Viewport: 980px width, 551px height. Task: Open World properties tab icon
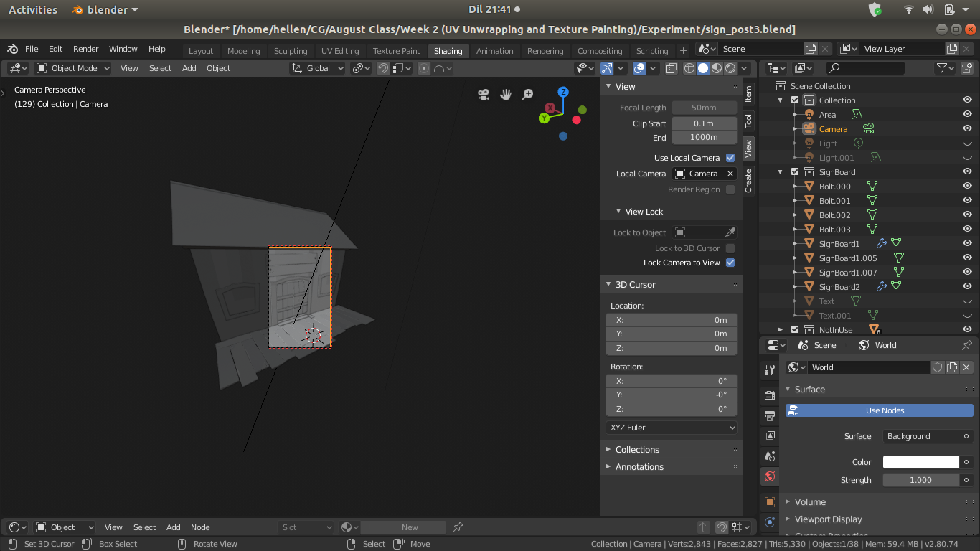(x=770, y=476)
